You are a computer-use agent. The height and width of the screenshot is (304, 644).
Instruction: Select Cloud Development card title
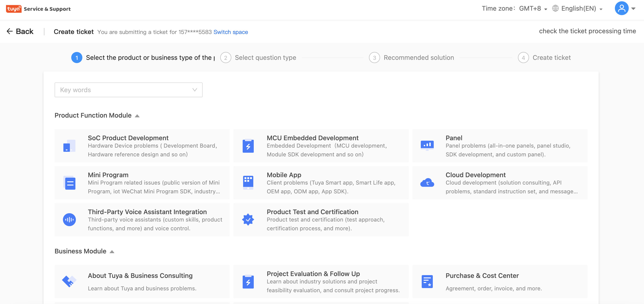(476, 175)
